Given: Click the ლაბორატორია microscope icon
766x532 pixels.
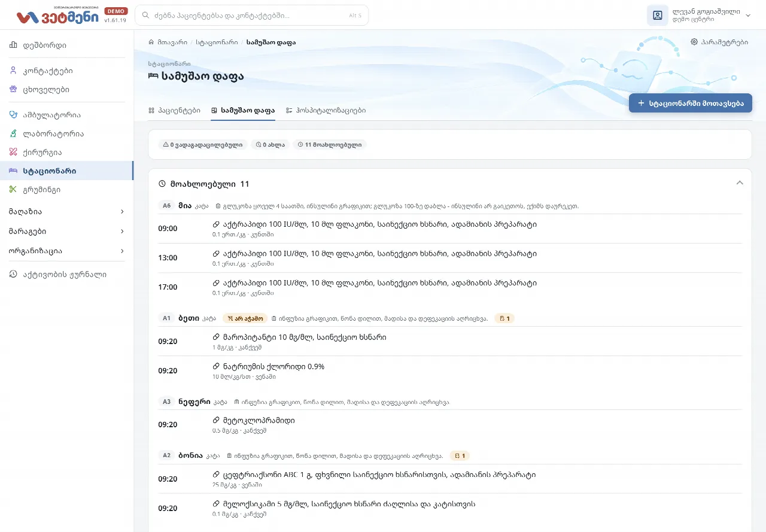Looking at the screenshot, I should click(13, 133).
